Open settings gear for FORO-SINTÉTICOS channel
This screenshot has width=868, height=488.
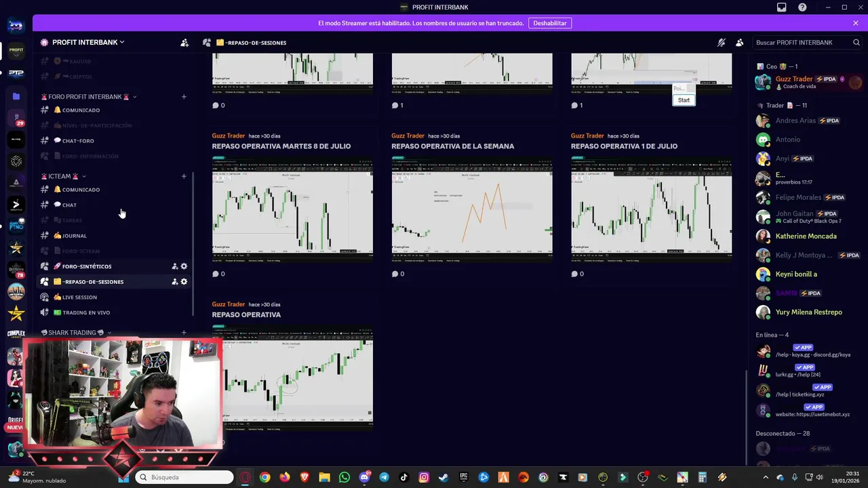pyautogui.click(x=184, y=266)
